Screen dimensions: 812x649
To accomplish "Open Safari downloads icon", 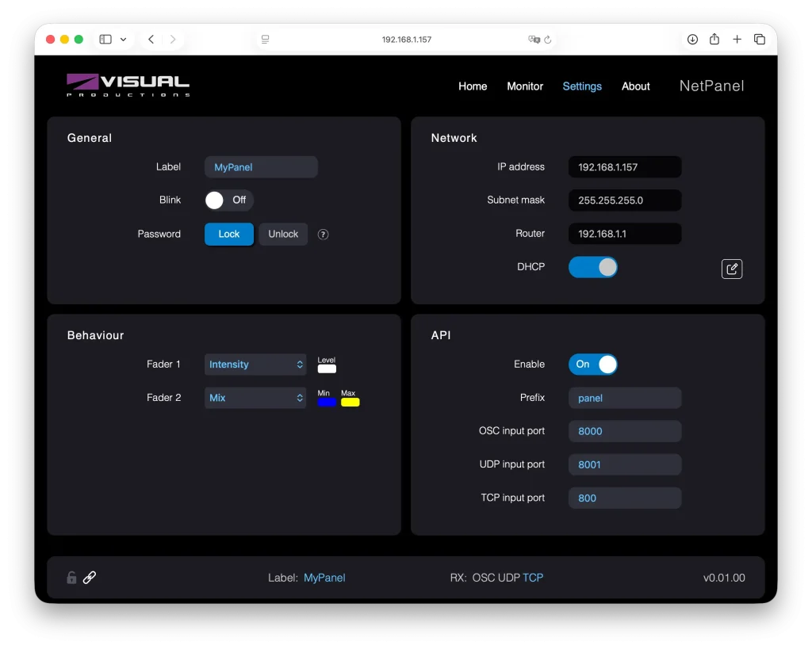I will click(x=692, y=40).
